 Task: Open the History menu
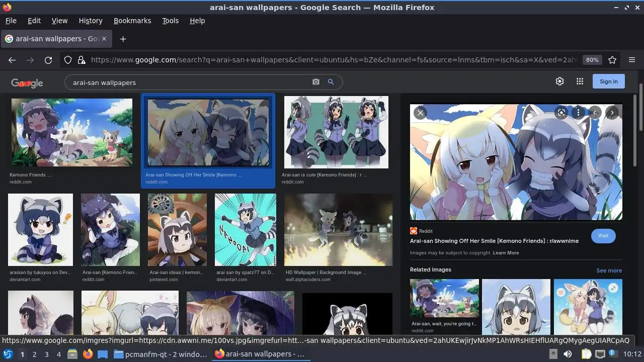coord(91,21)
